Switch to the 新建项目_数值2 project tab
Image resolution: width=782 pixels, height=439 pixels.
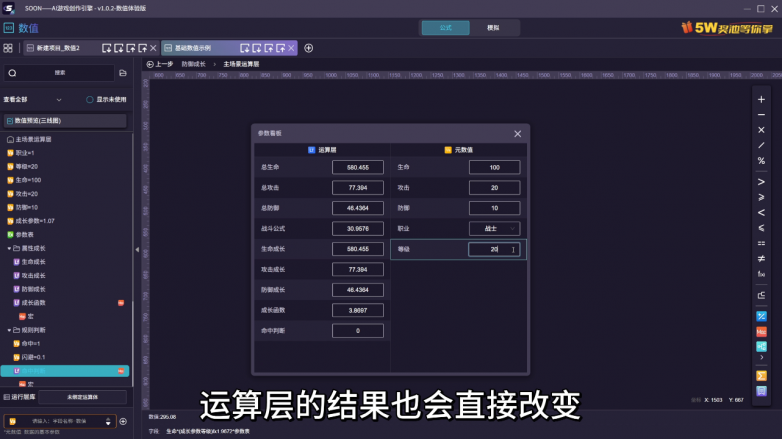point(59,48)
